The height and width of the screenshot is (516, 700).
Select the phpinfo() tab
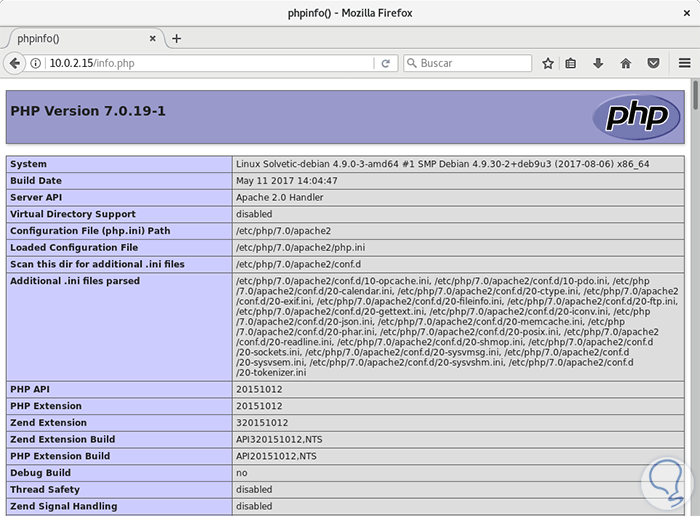pyautogui.click(x=83, y=38)
